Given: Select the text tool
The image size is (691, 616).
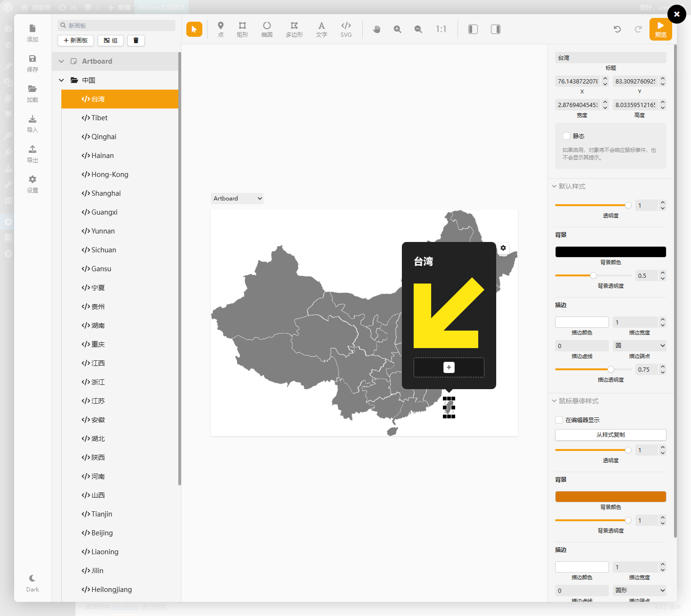Looking at the screenshot, I should [321, 29].
